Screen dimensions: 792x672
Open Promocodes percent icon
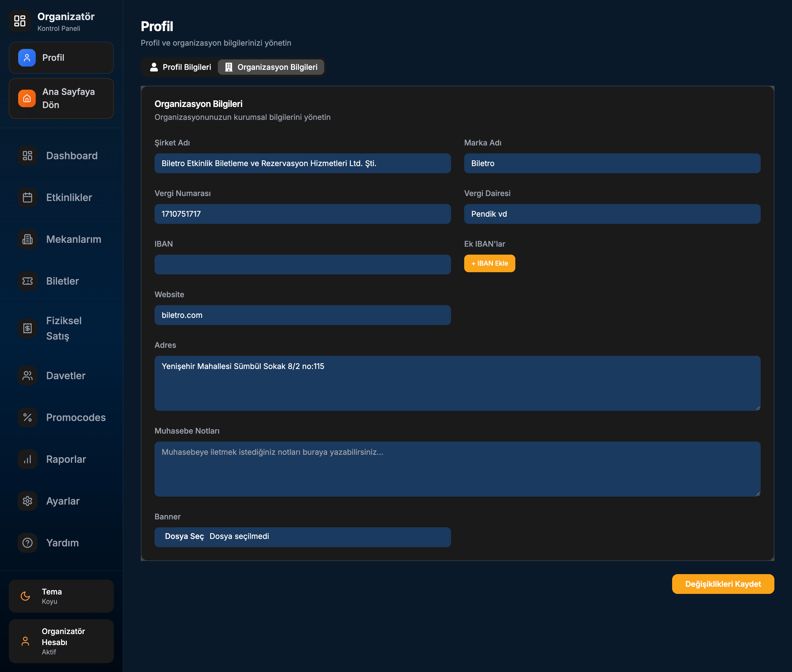(x=28, y=417)
